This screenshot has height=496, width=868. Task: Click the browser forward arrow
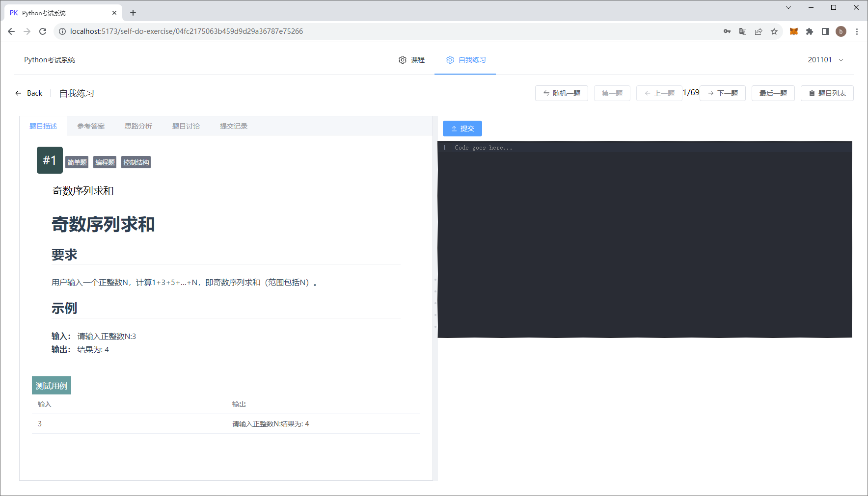point(27,31)
